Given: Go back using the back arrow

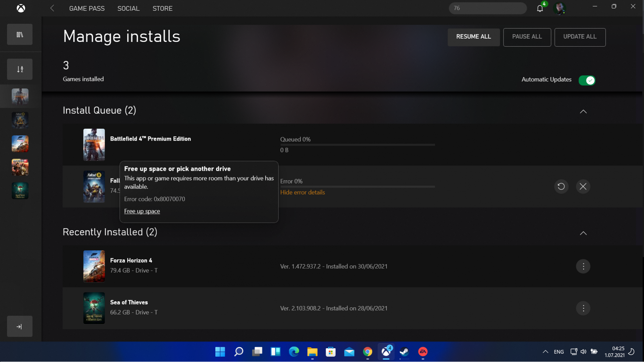Looking at the screenshot, I should 52,8.
